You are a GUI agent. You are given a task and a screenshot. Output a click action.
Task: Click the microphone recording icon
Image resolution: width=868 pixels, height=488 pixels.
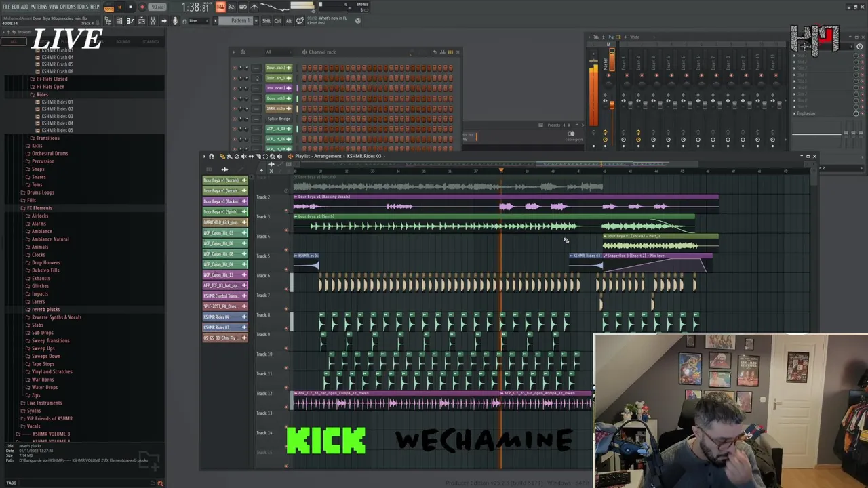pyautogui.click(x=175, y=21)
